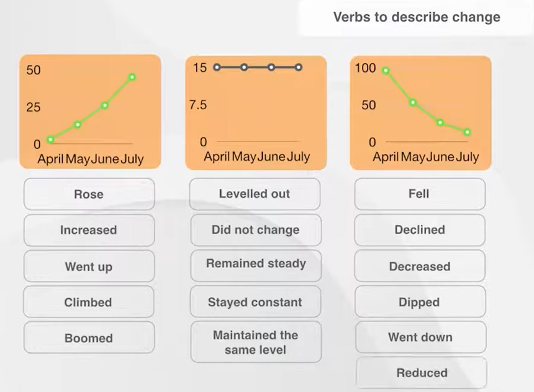Click the 'Rose' verb button
This screenshot has height=392, width=534.
click(x=89, y=194)
